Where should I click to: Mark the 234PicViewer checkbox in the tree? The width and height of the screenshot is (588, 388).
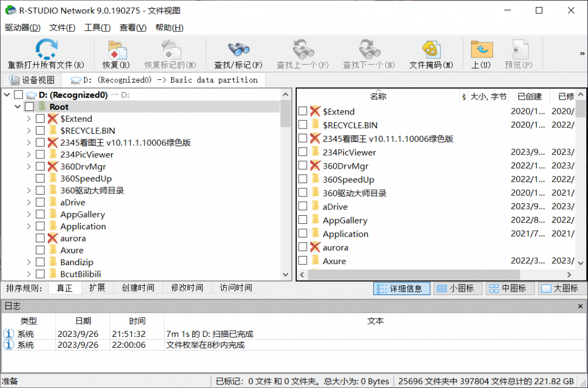tap(40, 154)
